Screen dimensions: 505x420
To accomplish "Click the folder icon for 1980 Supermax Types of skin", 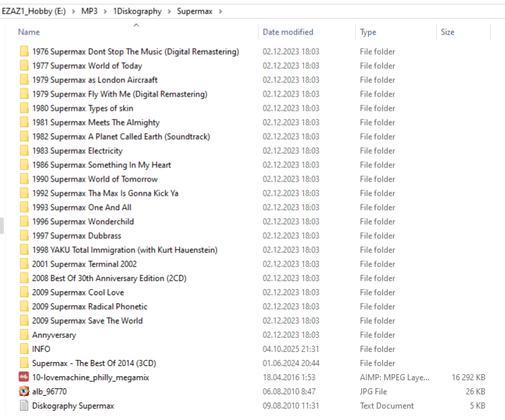I will 24,108.
